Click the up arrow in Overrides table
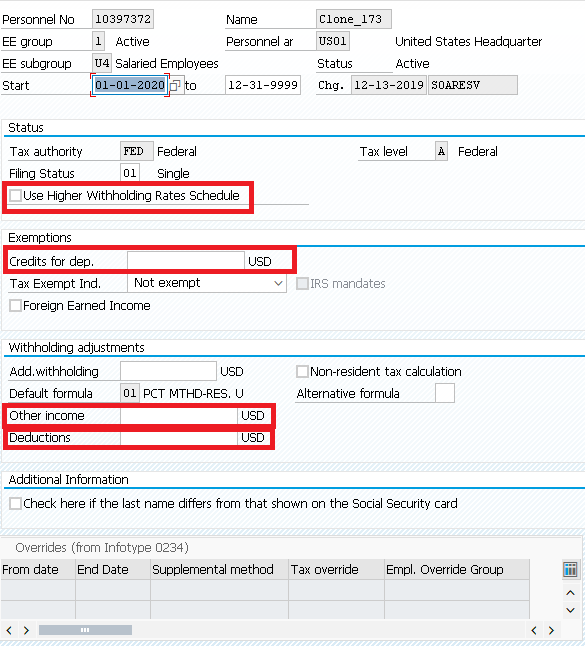This screenshot has width=585, height=646. [570, 593]
